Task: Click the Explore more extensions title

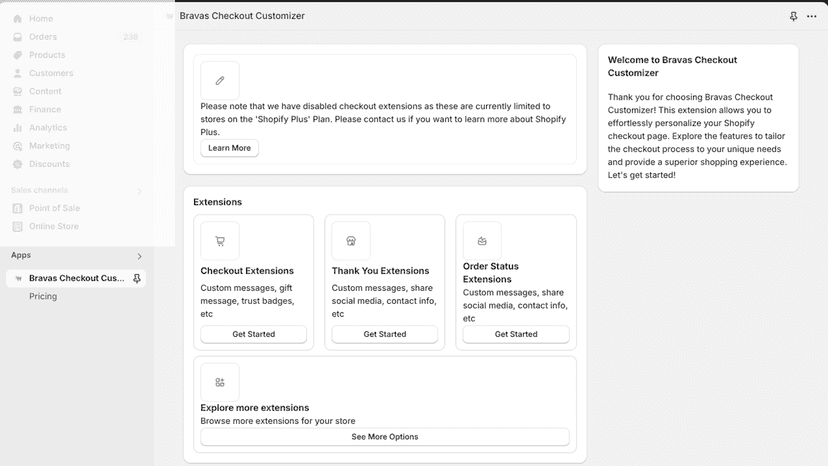Action: pos(255,408)
